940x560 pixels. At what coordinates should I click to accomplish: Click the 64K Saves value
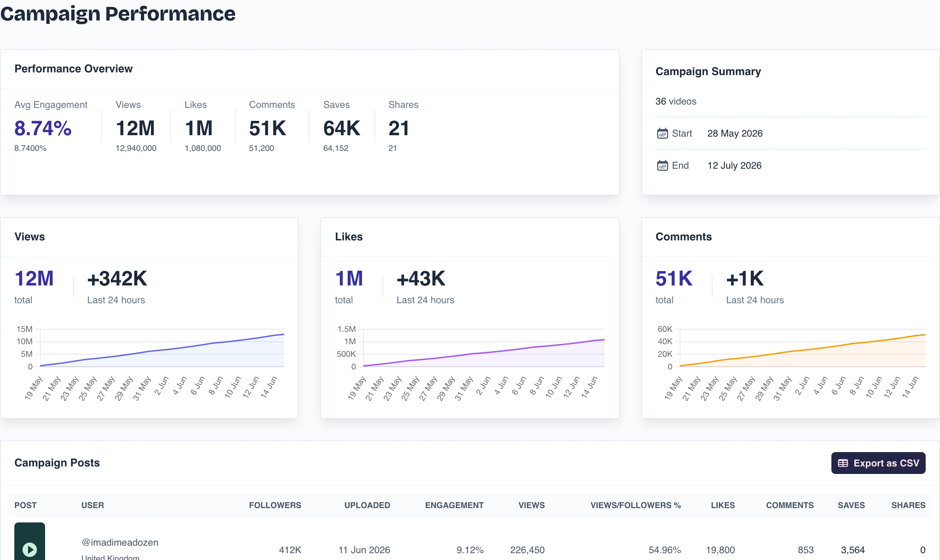pos(342,128)
